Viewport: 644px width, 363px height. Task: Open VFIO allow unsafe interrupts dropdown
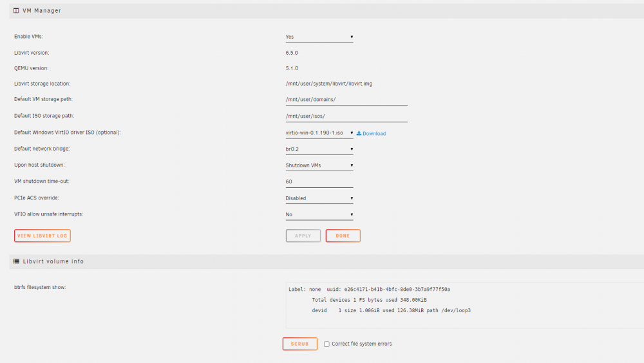319,214
